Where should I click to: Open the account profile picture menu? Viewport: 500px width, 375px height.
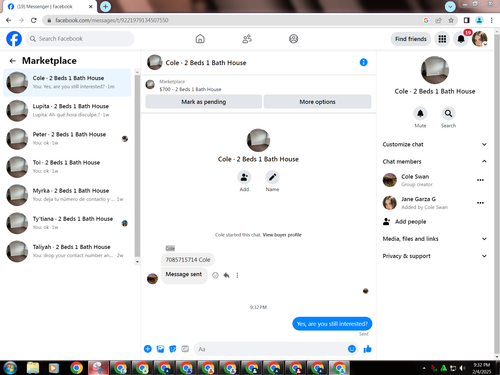(x=480, y=39)
